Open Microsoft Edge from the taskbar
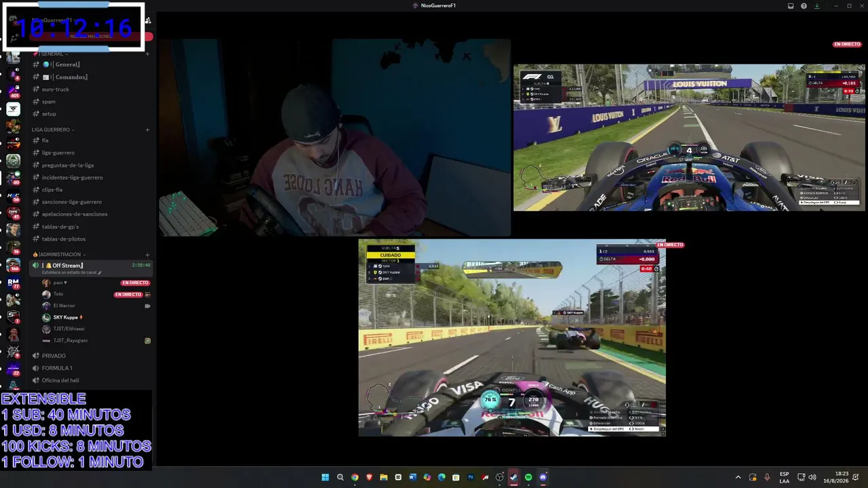 click(441, 477)
